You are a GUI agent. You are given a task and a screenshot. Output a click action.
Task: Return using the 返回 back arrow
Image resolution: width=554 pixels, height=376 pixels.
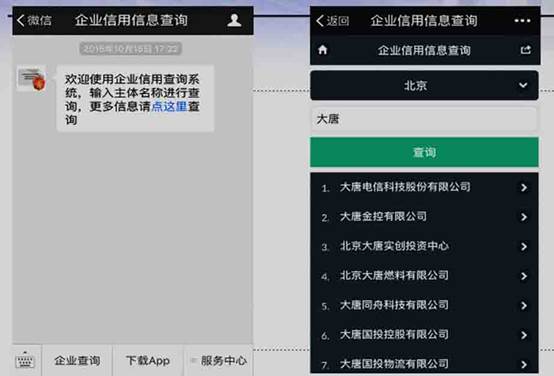(332, 21)
